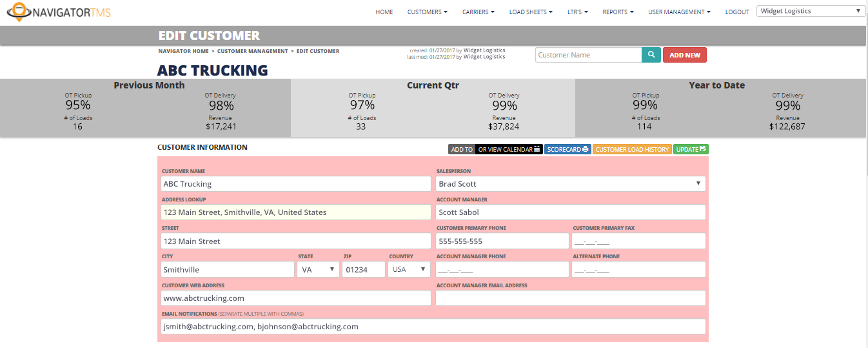Open the User Management menu
Image resolution: width=868 pixels, height=348 pixels.
pos(679,12)
